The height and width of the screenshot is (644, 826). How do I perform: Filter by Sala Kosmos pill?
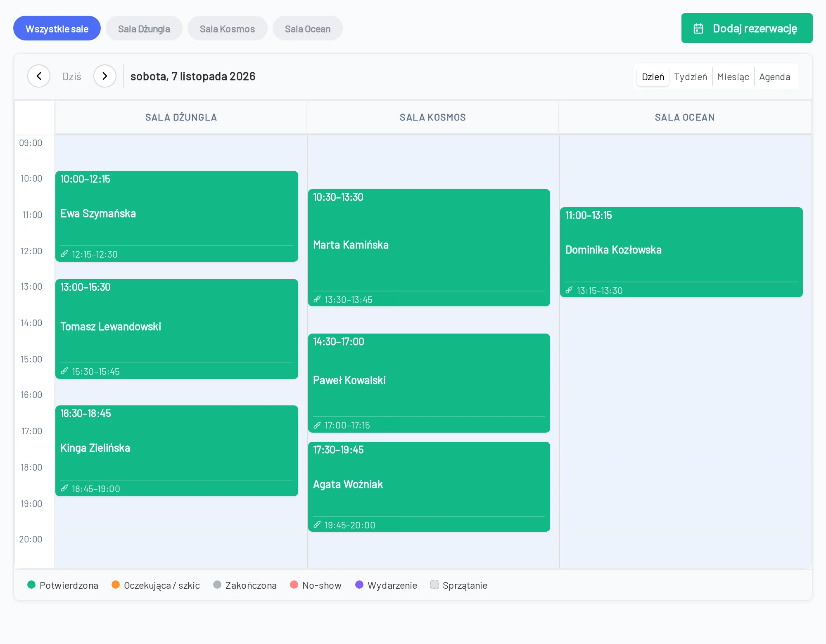point(228,28)
